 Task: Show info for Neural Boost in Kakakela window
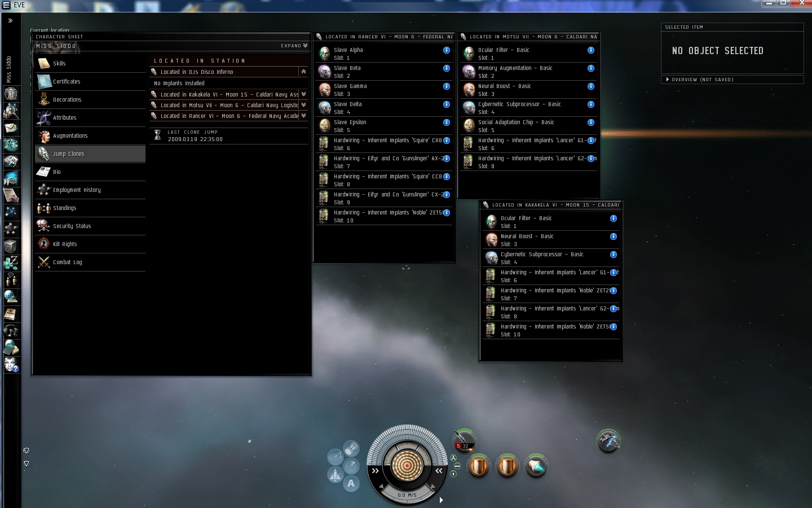[614, 237]
